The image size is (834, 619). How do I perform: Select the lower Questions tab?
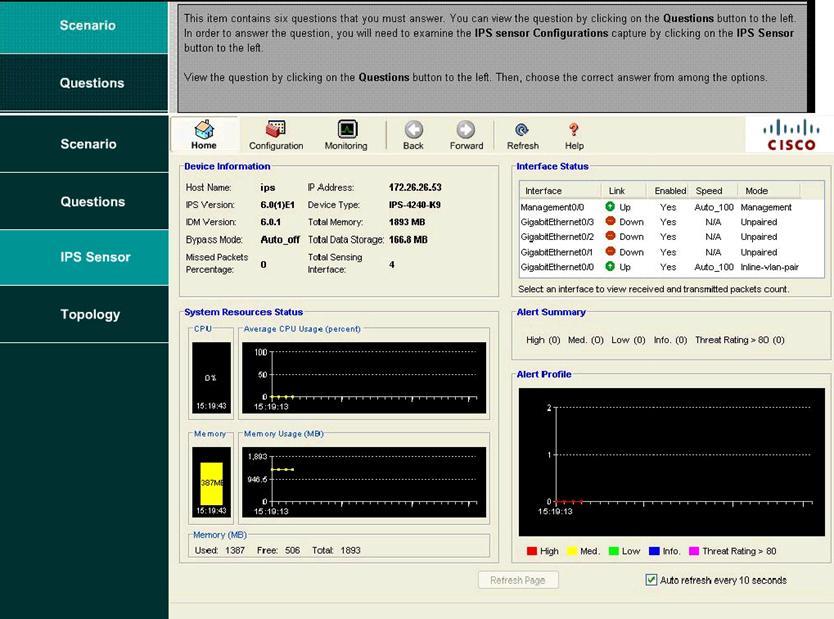(x=84, y=202)
